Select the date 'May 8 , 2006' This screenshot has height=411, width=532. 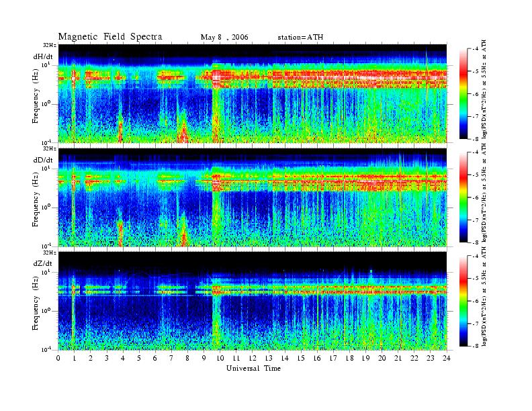pos(224,38)
